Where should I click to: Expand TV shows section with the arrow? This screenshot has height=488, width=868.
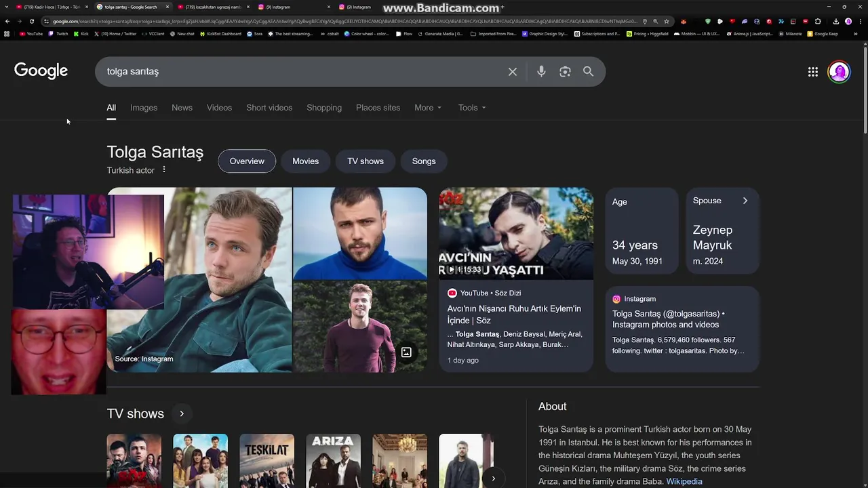[182, 413]
